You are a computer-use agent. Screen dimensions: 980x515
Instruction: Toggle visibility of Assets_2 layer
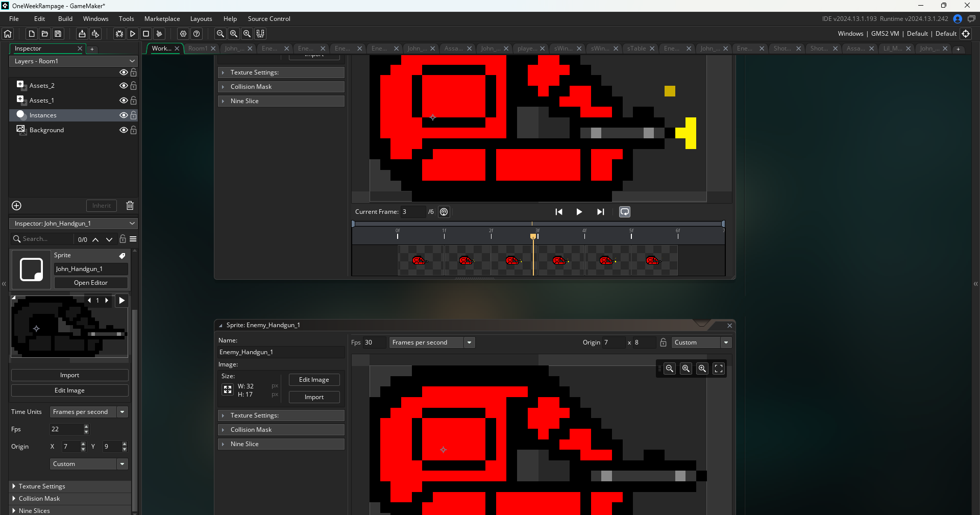(x=124, y=86)
